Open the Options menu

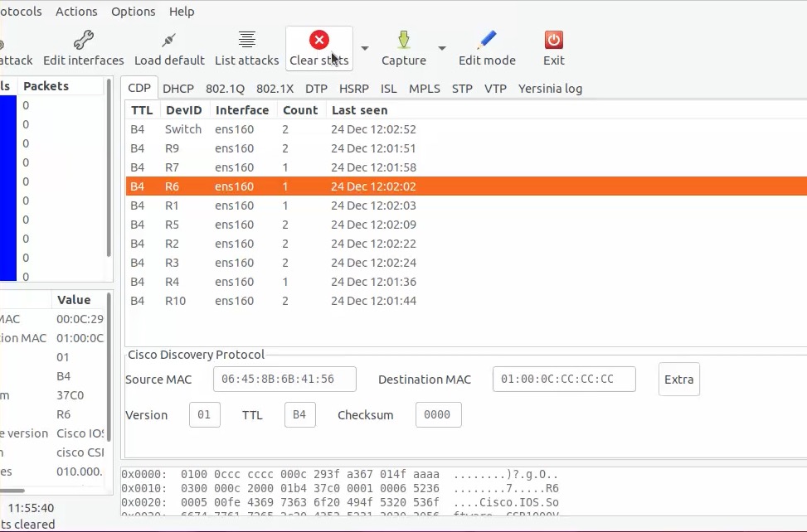[134, 12]
